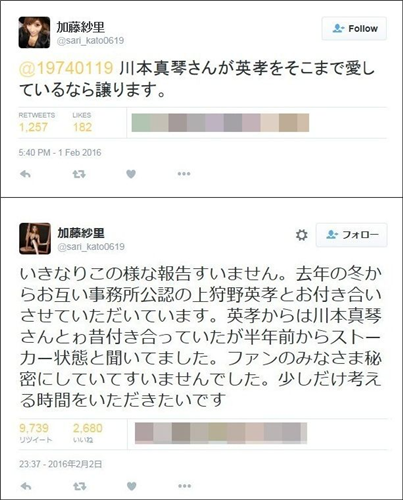View the 182 likes count
The width and height of the screenshot is (403, 500).
pos(82,127)
